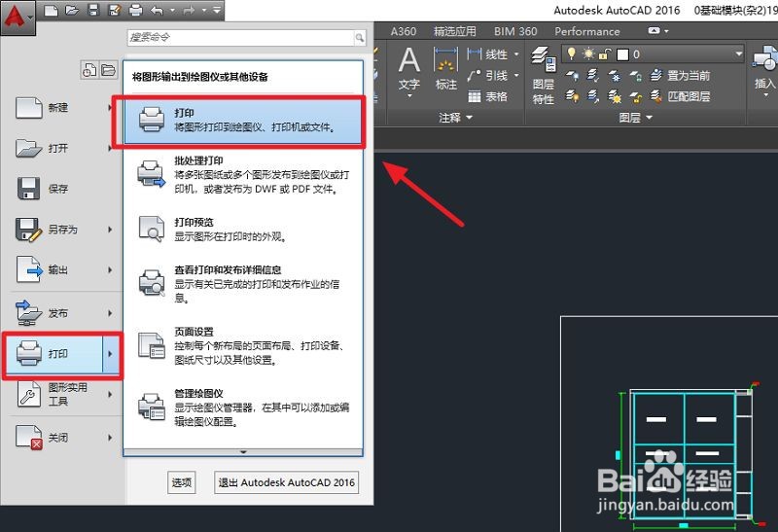This screenshot has width=778, height=532.
Task: Toggle the layer lock padlock in layer dropdown
Action: tap(604, 54)
